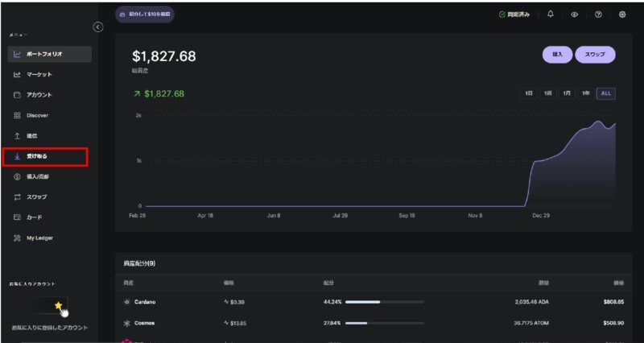Collapse the sidebar with the arrow button
The image size is (644, 343).
(x=98, y=27)
